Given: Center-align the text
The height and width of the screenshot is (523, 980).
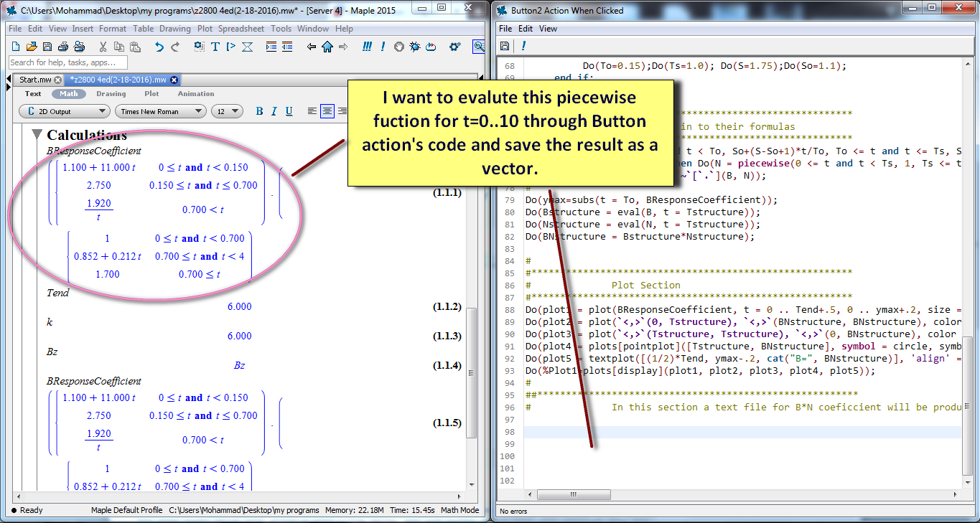Looking at the screenshot, I should [x=327, y=111].
